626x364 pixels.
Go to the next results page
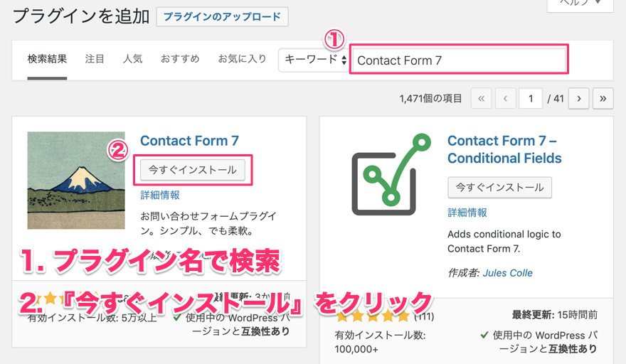pos(580,98)
